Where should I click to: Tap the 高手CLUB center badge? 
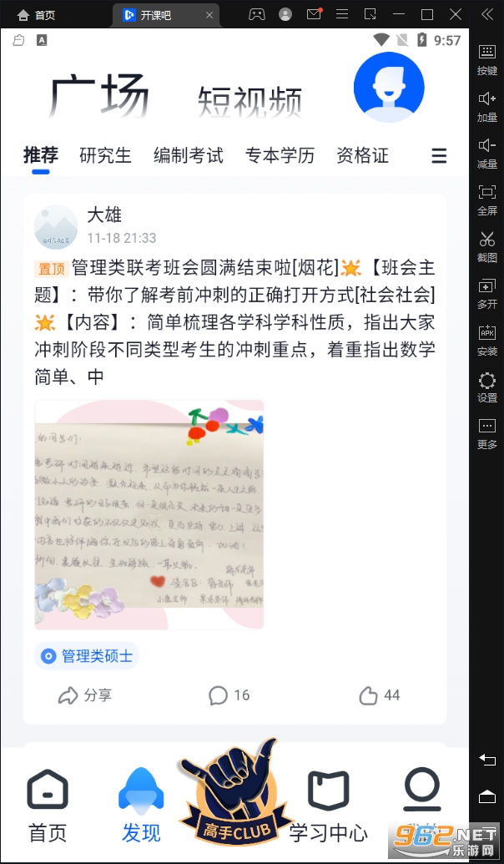coord(235,794)
